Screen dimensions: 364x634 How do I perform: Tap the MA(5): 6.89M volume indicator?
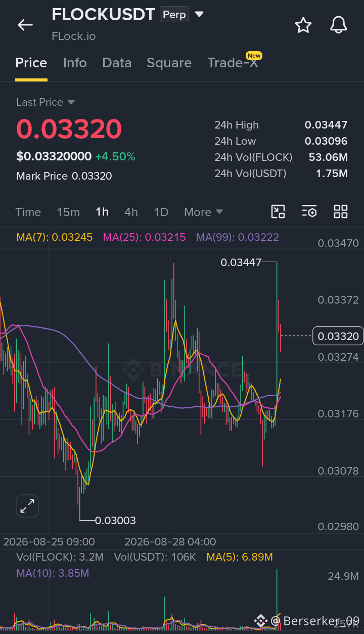click(240, 557)
